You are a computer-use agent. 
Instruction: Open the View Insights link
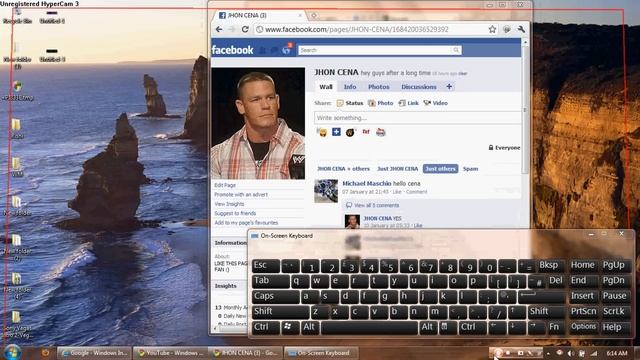coord(229,204)
